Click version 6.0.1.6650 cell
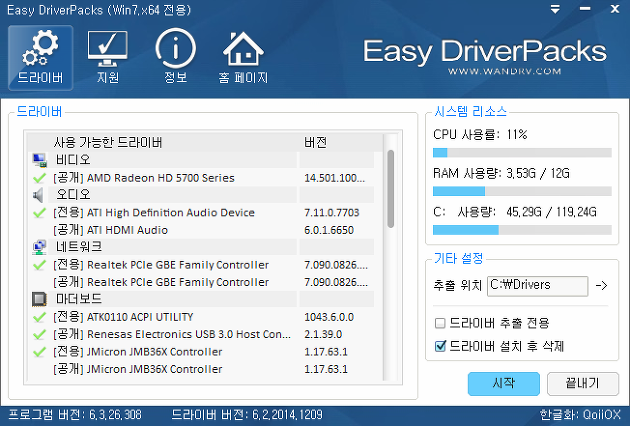 coord(329,230)
